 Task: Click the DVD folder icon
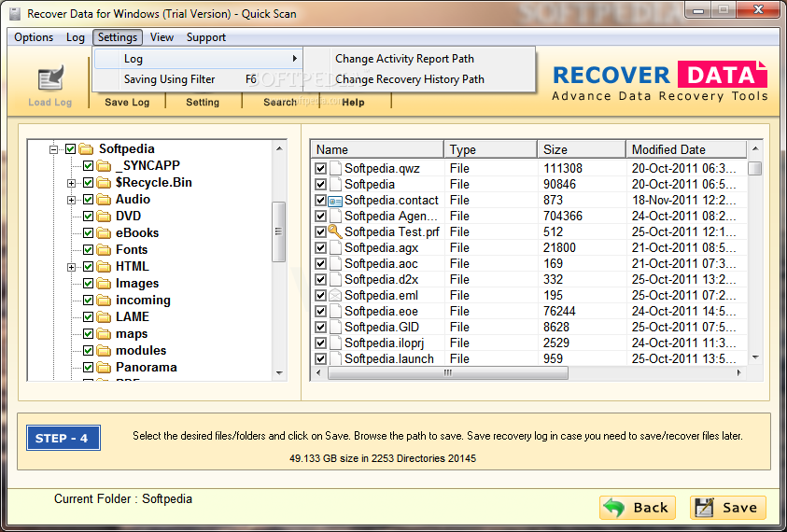(104, 217)
